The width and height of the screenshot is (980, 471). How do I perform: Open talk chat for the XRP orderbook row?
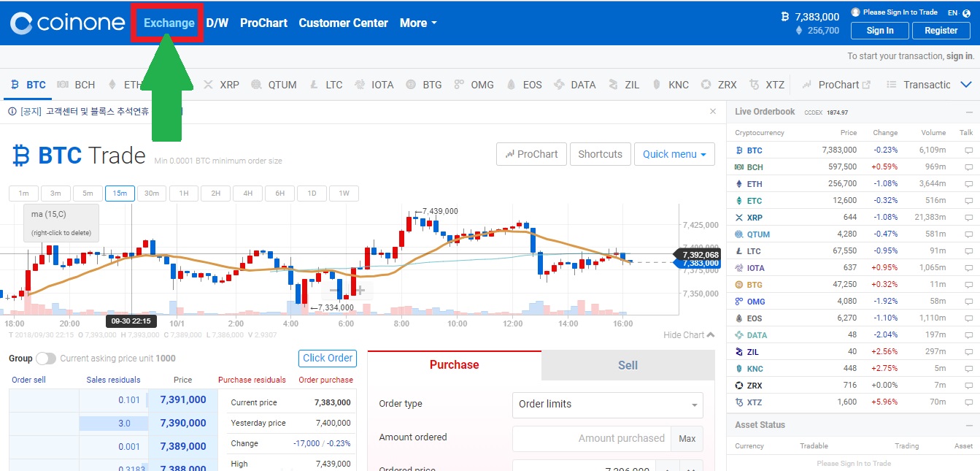[x=968, y=218]
